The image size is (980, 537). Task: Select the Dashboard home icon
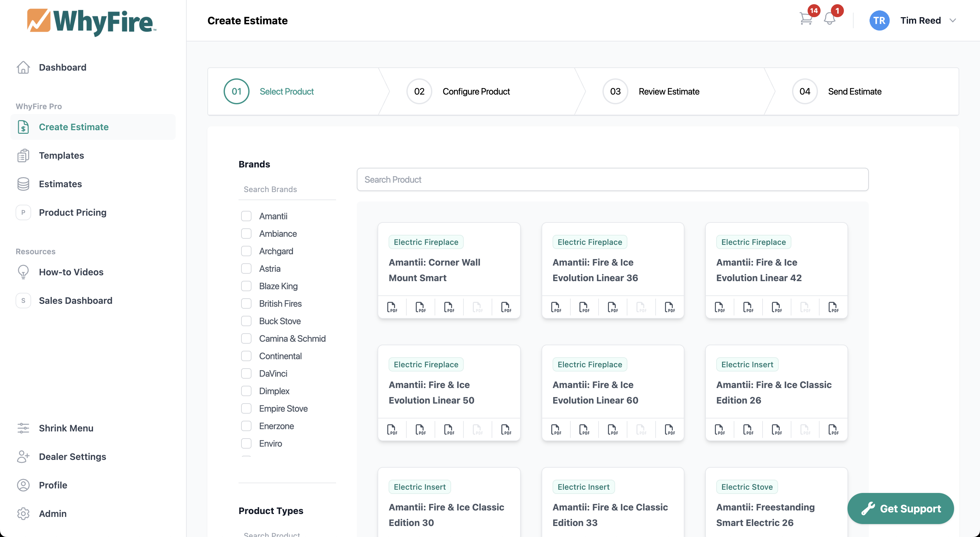[x=23, y=67]
